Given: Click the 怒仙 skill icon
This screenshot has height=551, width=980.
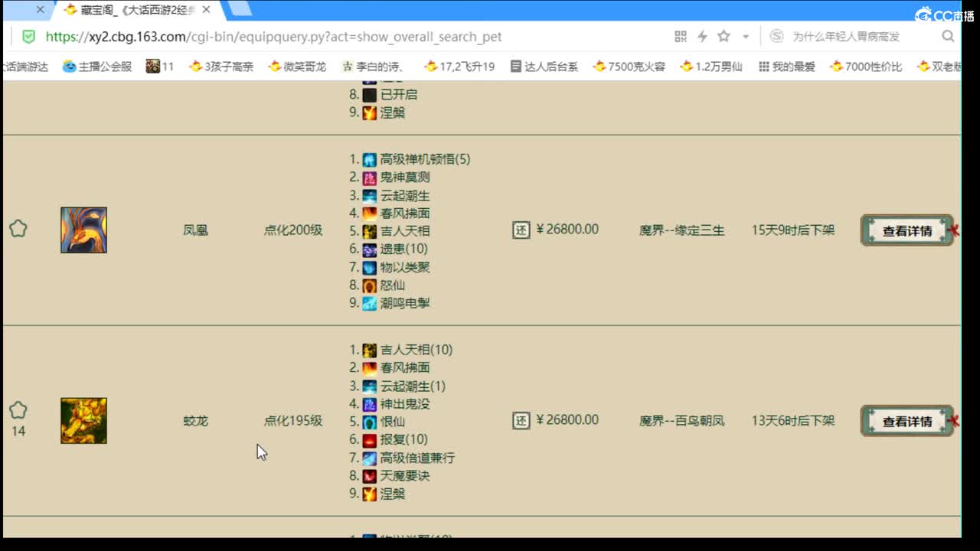Looking at the screenshot, I should [370, 285].
